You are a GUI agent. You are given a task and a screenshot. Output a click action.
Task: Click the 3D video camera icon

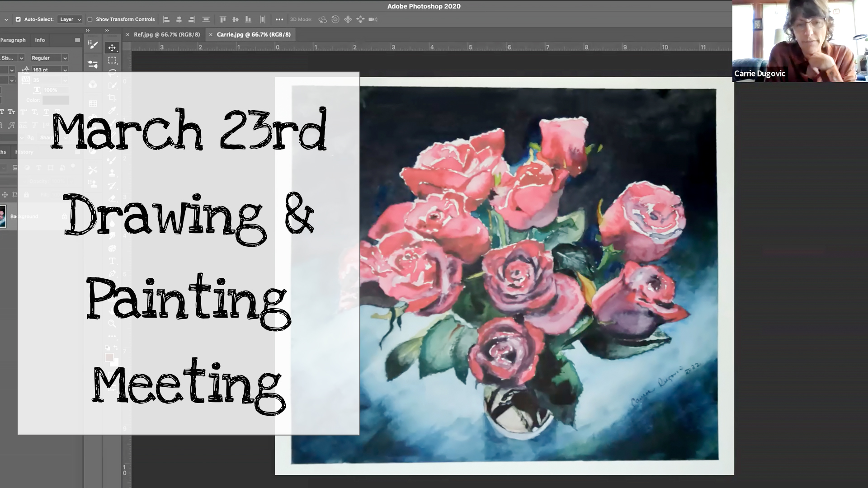(373, 19)
